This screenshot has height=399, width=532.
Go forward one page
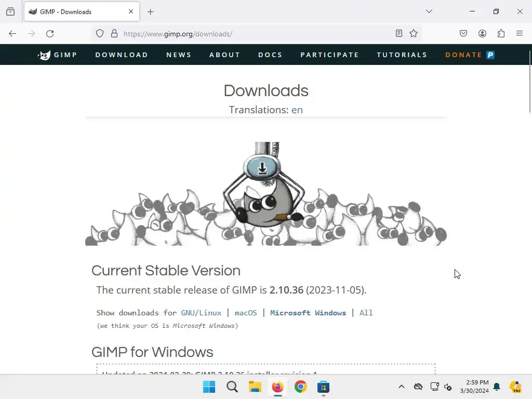click(31, 34)
